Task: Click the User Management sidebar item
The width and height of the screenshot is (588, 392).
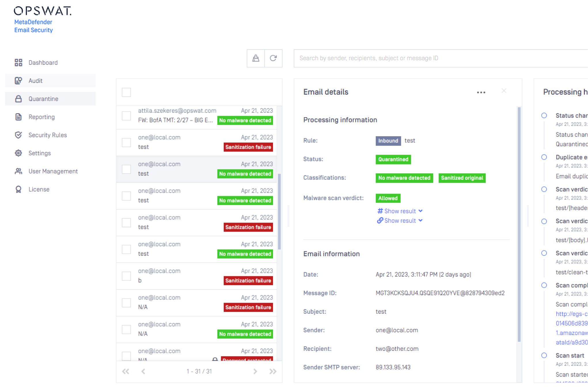Action: pyautogui.click(x=53, y=171)
